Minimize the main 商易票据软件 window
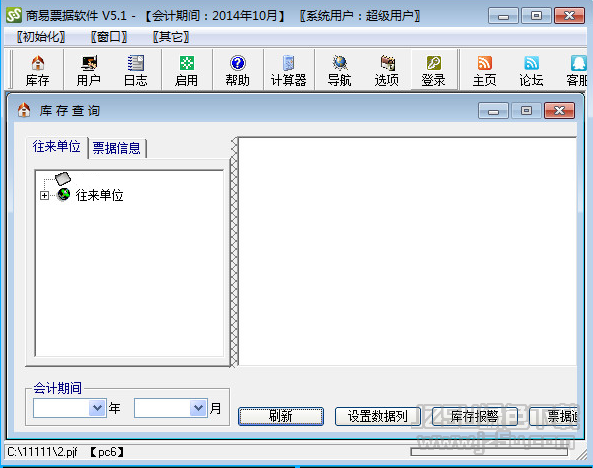Image resolution: width=593 pixels, height=468 pixels. click(503, 16)
